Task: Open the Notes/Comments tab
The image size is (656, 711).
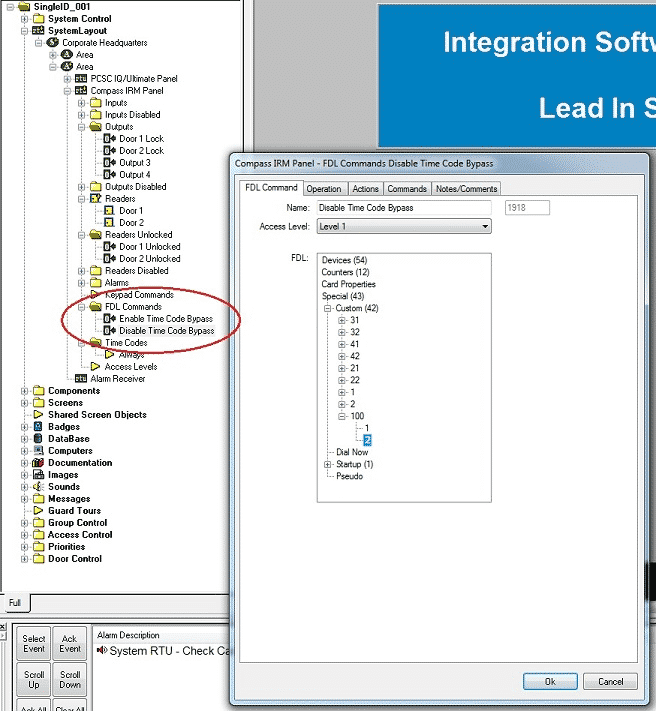Action: pyautogui.click(x=466, y=189)
